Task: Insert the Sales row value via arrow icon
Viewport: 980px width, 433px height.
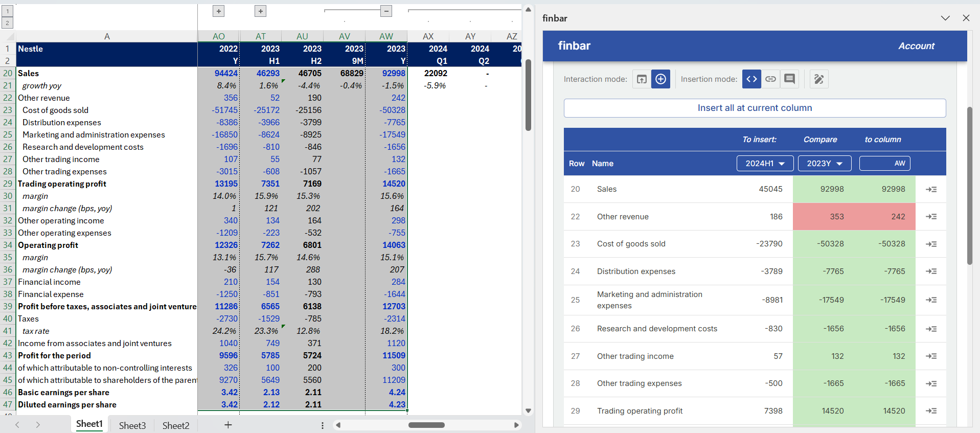Action: [x=931, y=189]
